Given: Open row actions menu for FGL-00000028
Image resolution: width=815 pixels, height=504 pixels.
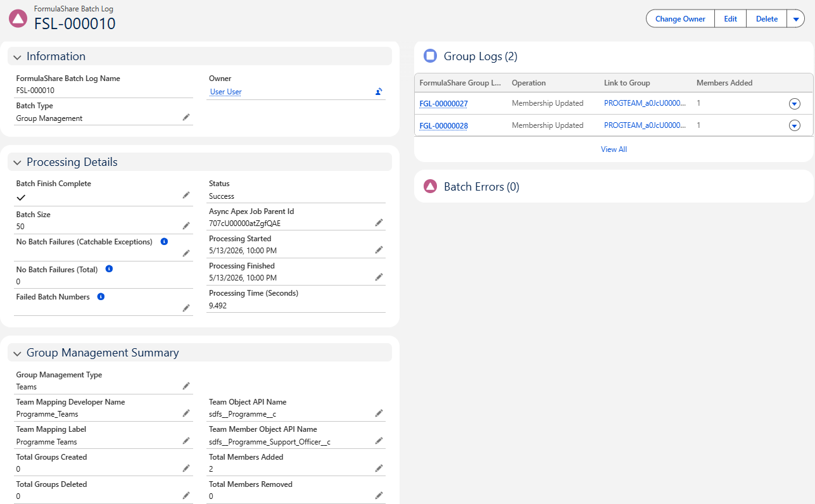Looking at the screenshot, I should point(795,126).
